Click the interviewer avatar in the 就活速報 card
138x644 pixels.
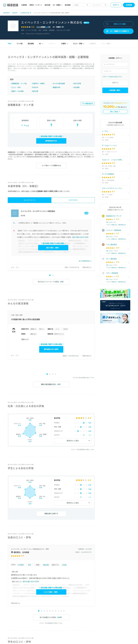tap(14, 330)
